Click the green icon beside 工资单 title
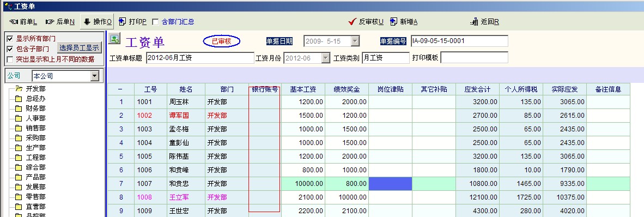The width and height of the screenshot is (644, 217). (x=114, y=39)
